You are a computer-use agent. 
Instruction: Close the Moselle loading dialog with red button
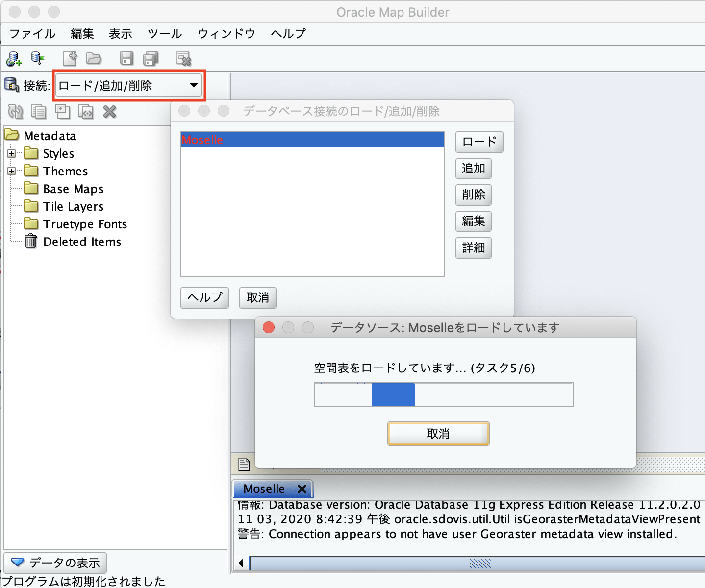click(269, 327)
